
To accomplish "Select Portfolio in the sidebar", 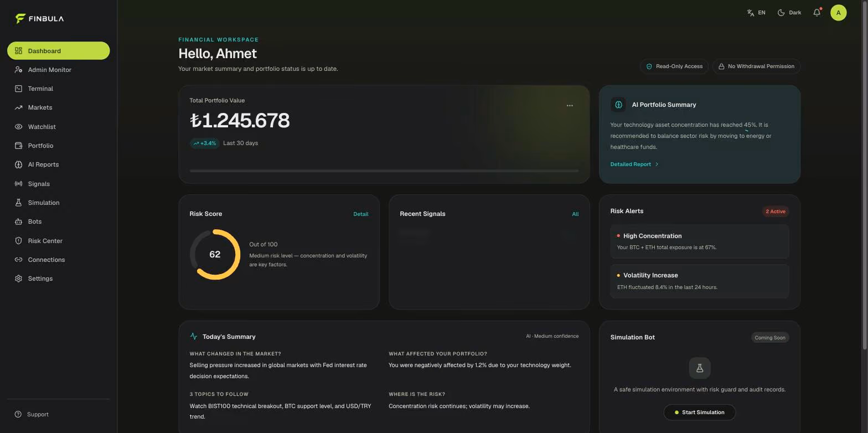I will click(x=58, y=146).
